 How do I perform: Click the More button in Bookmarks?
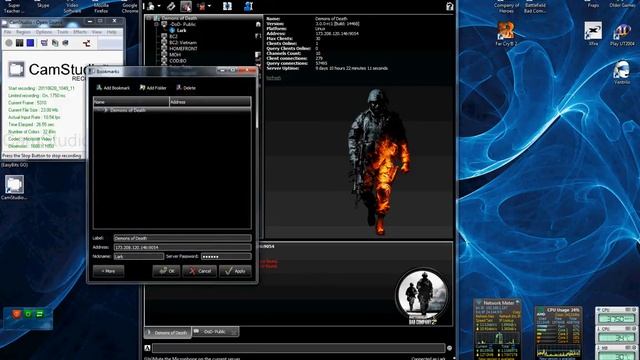click(109, 271)
